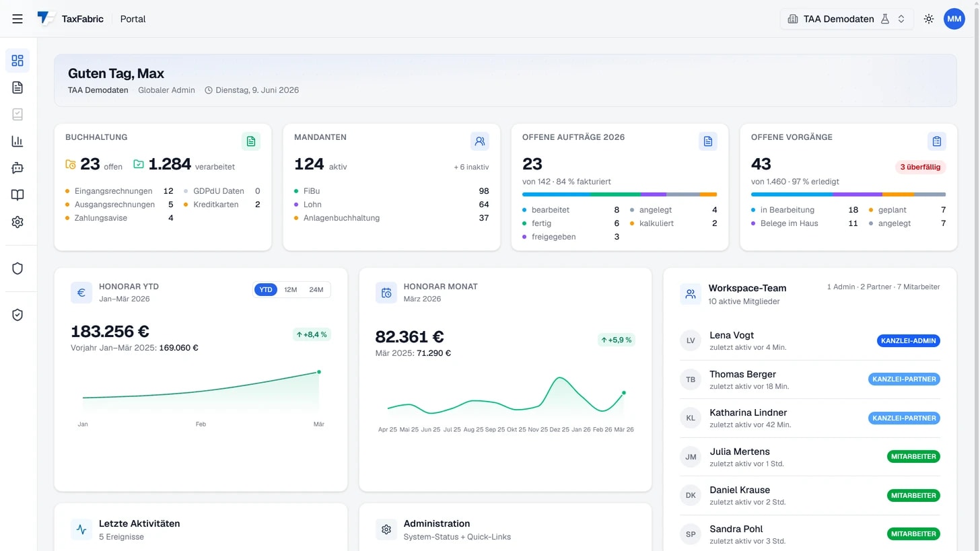Click the freigegeben status entry
Image resolution: width=980 pixels, height=551 pixels.
pos(571,237)
